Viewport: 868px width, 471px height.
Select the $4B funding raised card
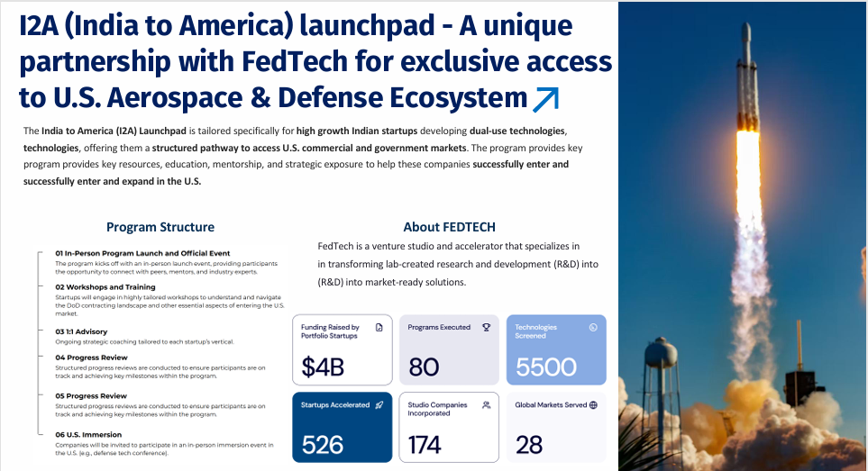[343, 350]
